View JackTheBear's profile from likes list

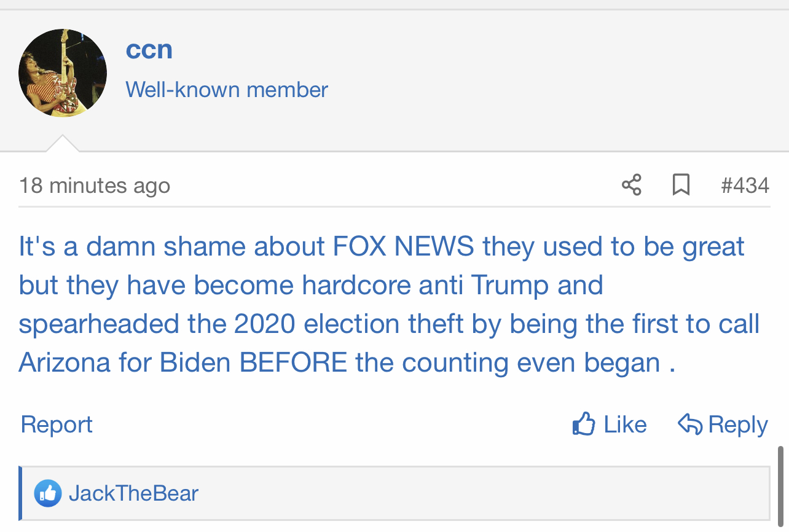pyautogui.click(x=134, y=493)
